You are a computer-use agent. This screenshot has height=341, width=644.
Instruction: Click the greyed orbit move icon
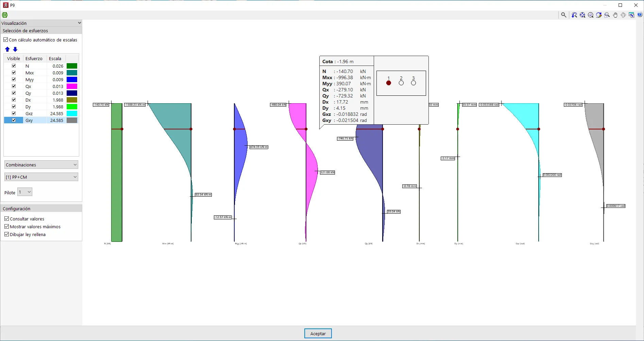[623, 15]
